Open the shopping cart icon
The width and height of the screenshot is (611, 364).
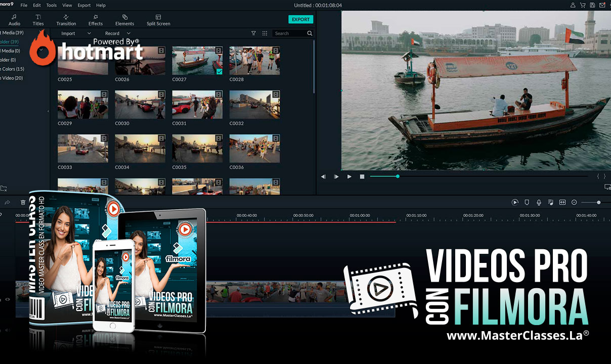tap(583, 5)
